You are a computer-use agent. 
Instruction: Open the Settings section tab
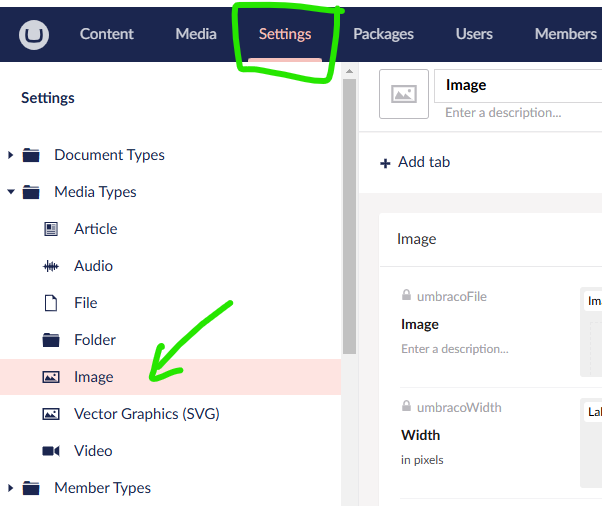coord(285,34)
